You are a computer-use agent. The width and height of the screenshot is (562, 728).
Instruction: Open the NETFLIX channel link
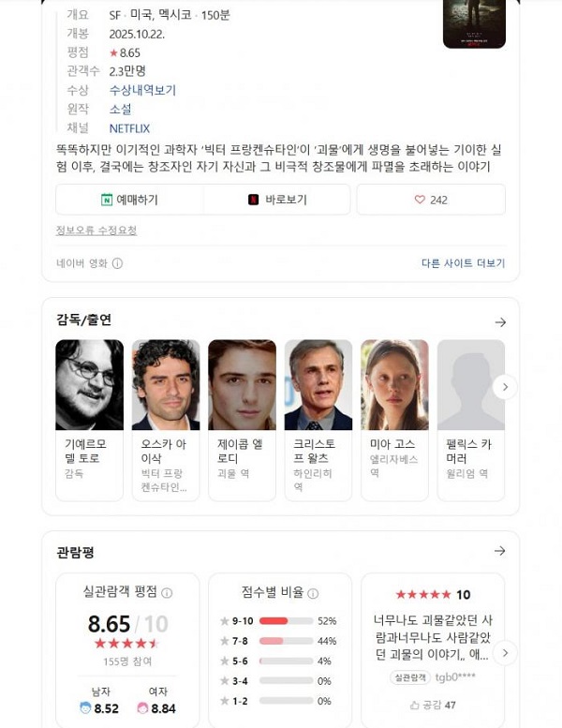pyautogui.click(x=129, y=128)
